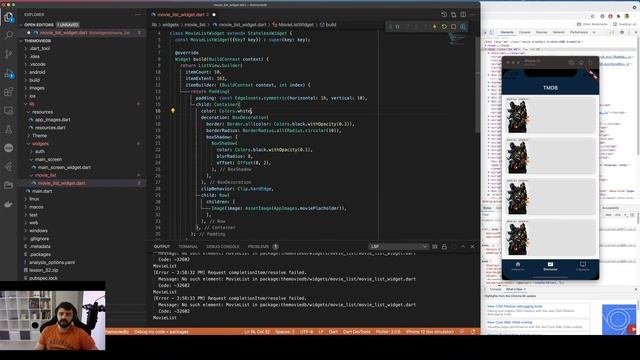Expand the .dart_tool folder
This screenshot has height=360, width=640.
[x=40, y=48]
